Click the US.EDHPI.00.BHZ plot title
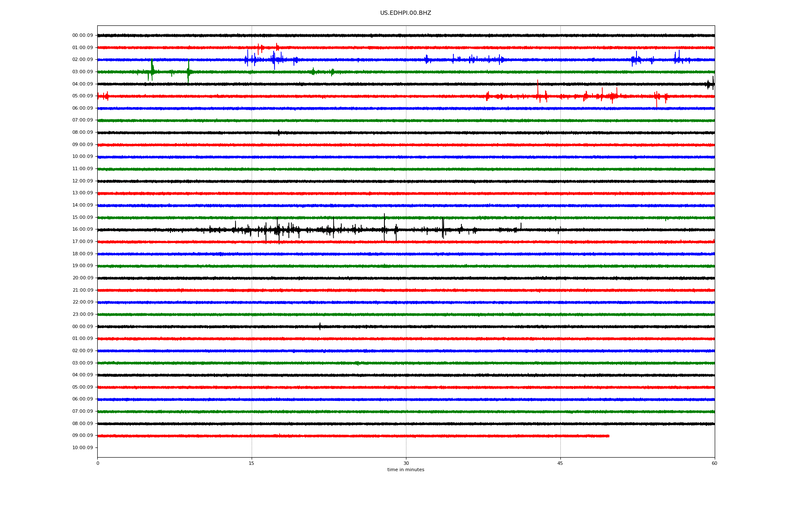Image resolution: width=812 pixels, height=508 pixels. [406, 13]
